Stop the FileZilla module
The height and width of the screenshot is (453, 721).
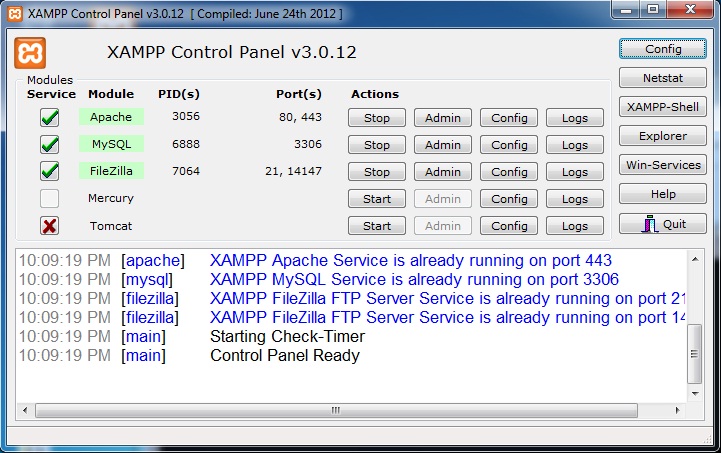[x=377, y=172]
